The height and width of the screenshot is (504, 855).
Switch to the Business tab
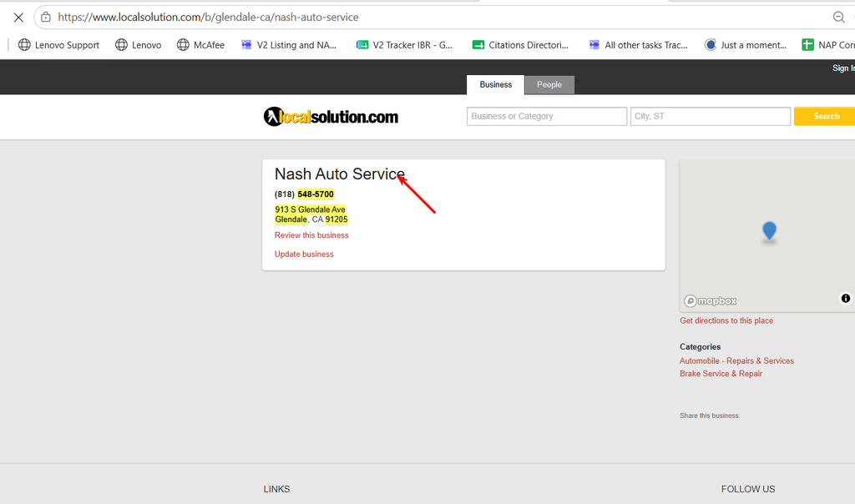coord(496,84)
